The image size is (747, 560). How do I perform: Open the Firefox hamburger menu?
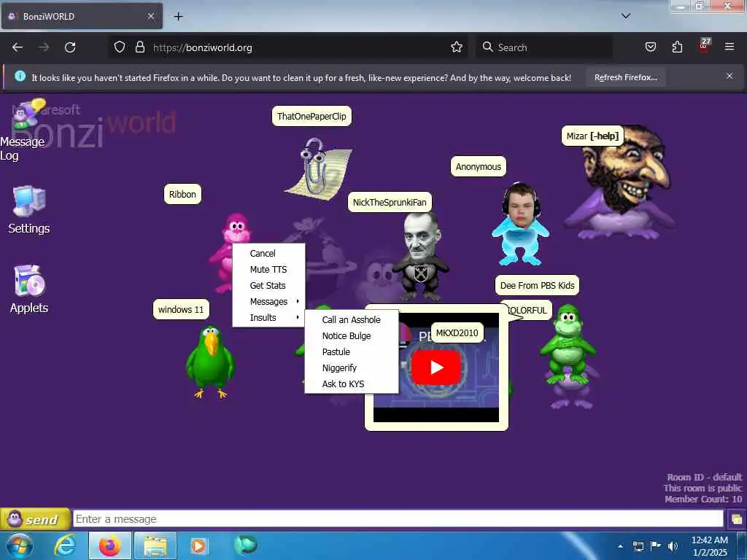729,47
